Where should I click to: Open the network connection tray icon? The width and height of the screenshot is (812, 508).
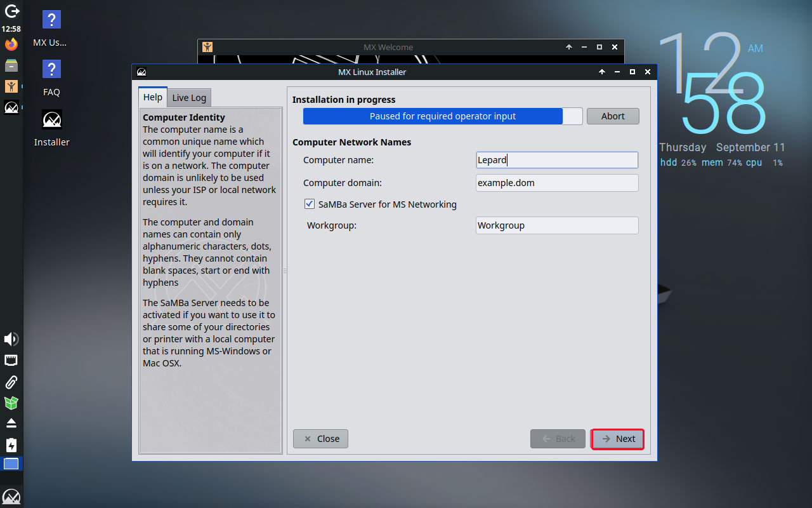pos(11,361)
